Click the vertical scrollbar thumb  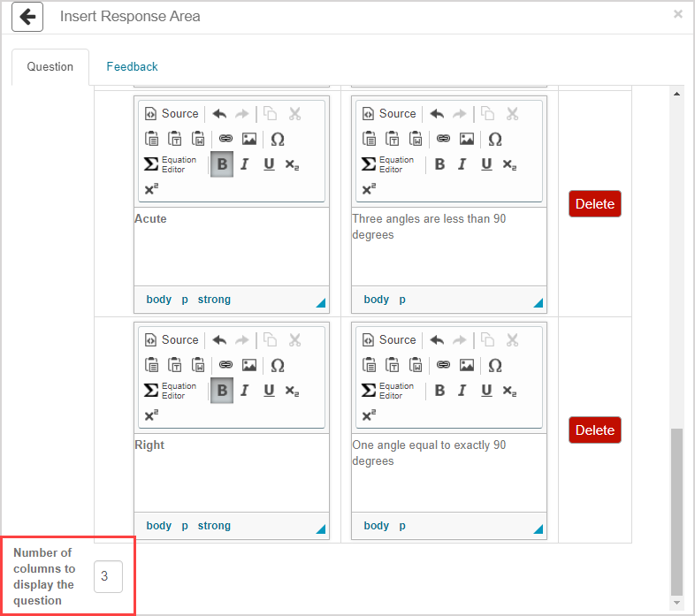point(677,511)
